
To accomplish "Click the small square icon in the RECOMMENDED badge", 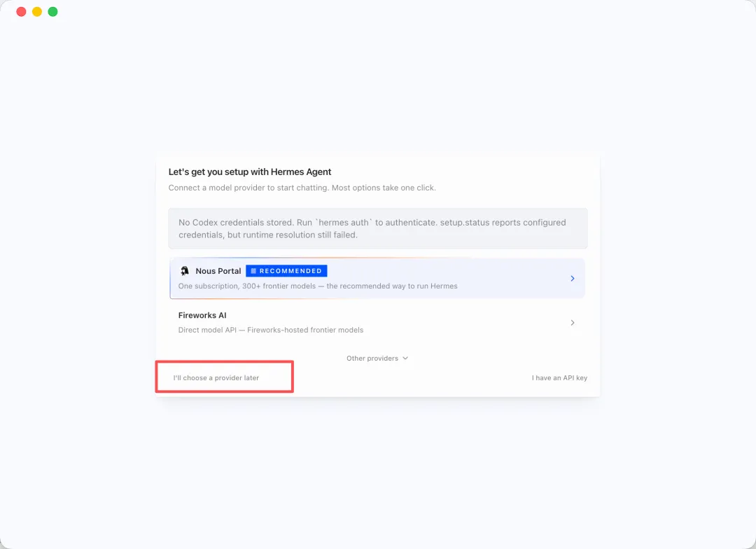I will click(253, 271).
